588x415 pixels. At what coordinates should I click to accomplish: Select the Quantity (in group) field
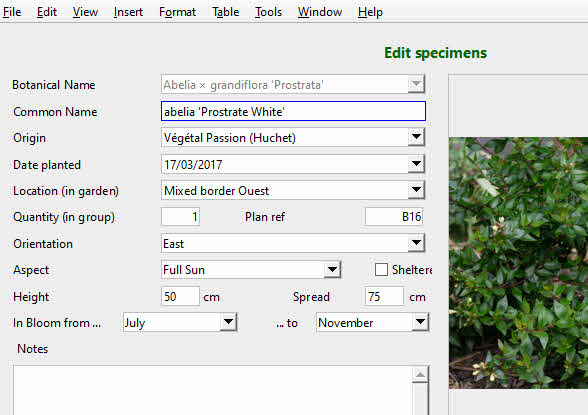coord(180,217)
